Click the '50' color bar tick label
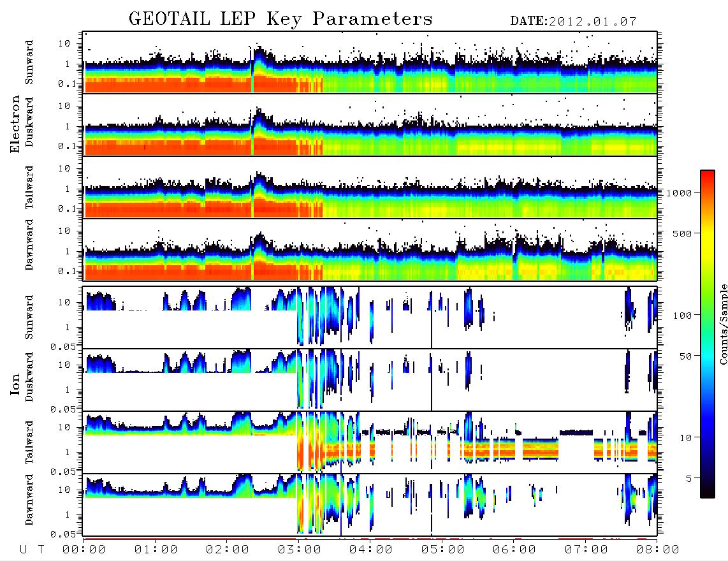The image size is (728, 561). click(685, 356)
